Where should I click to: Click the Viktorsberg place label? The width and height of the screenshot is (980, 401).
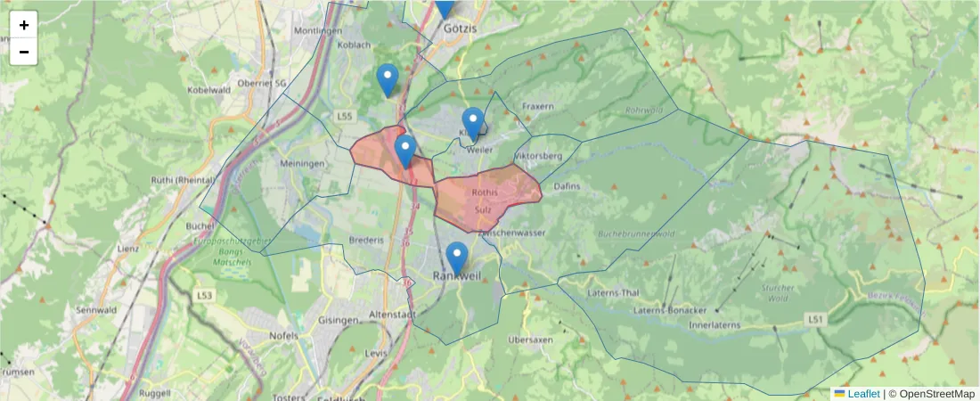538,156
